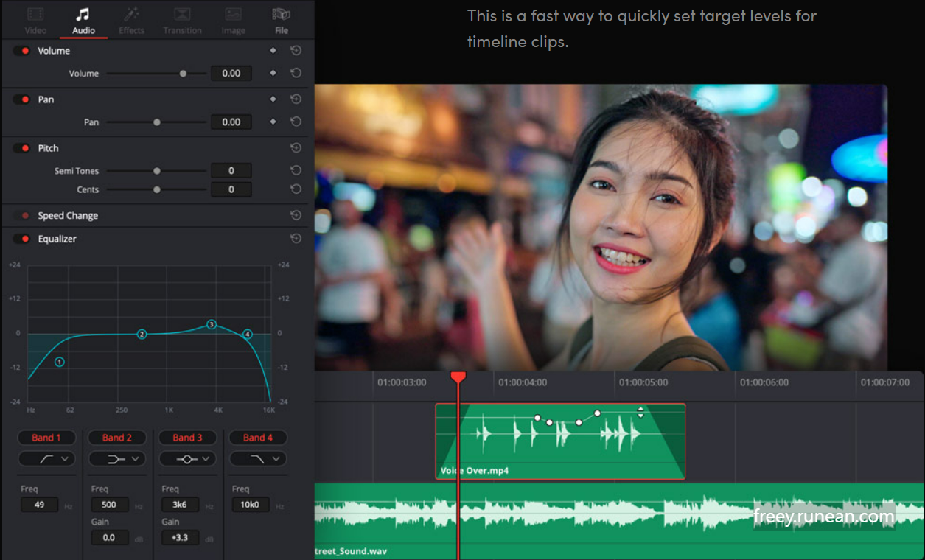
Task: Click the Freq value field showing 3k6
Action: click(182, 504)
